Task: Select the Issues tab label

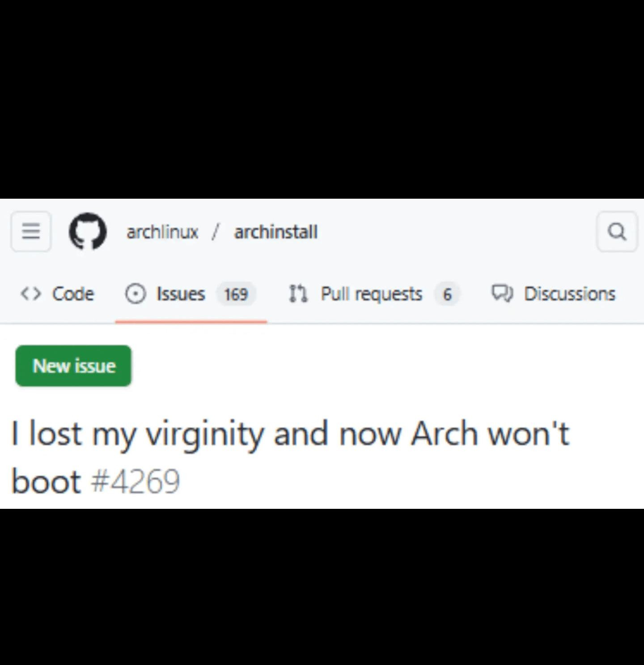Action: pos(181,294)
